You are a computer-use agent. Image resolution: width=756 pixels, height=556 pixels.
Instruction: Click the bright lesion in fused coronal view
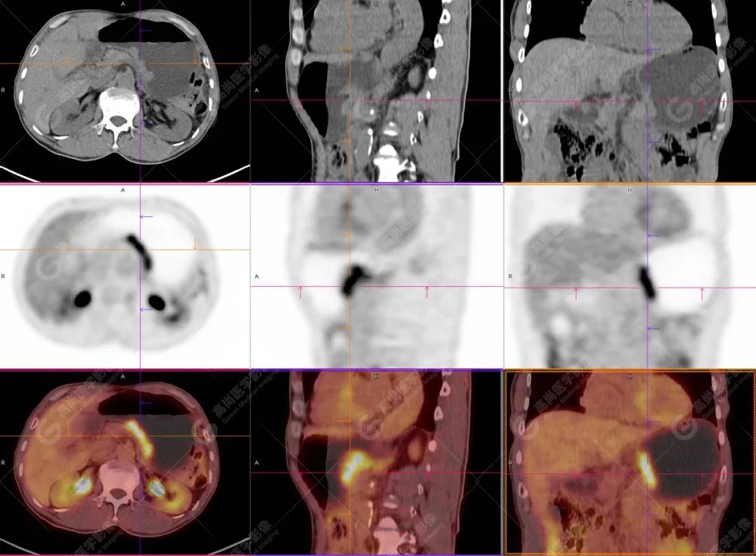click(648, 471)
